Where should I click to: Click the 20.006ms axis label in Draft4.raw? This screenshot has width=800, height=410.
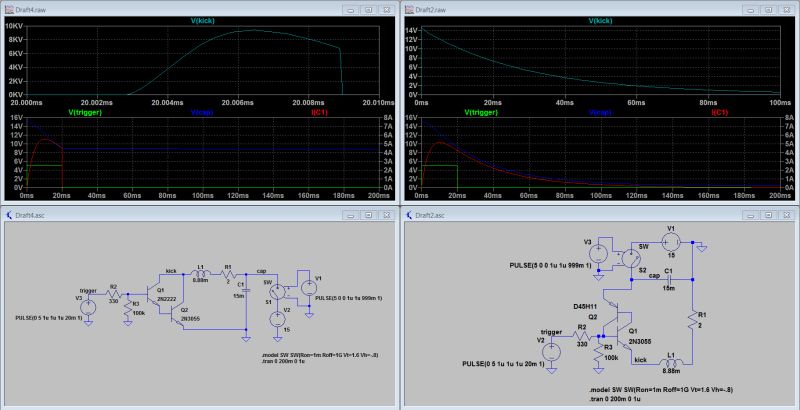(x=239, y=102)
